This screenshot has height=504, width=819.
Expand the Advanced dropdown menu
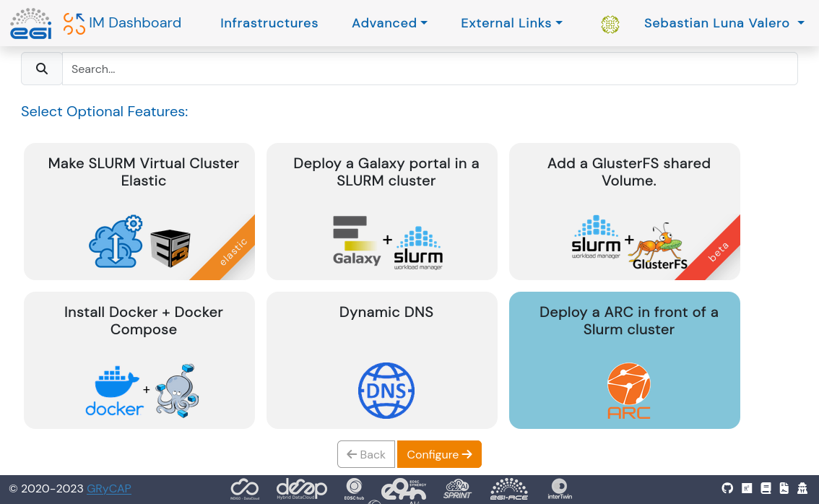[x=390, y=23]
